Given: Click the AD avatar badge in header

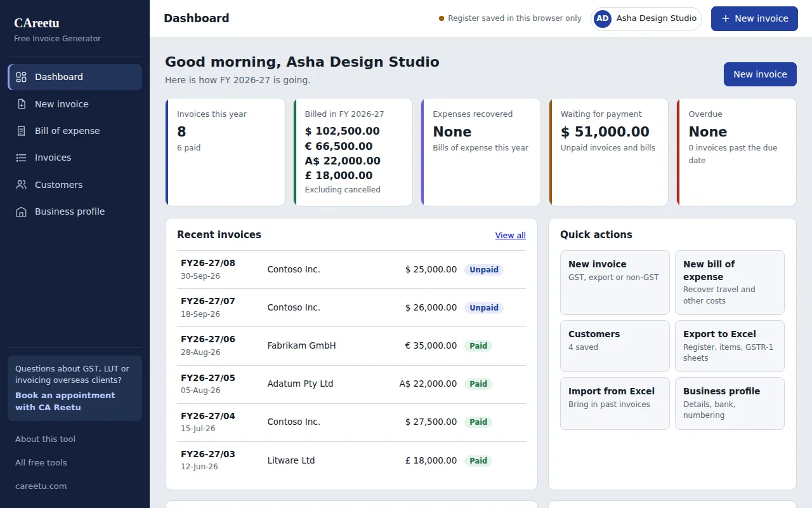Looking at the screenshot, I should coord(603,18).
